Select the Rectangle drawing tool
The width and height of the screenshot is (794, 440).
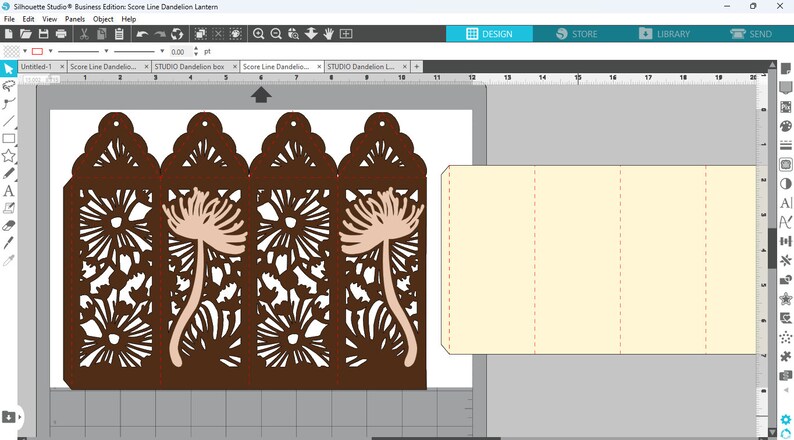9,138
